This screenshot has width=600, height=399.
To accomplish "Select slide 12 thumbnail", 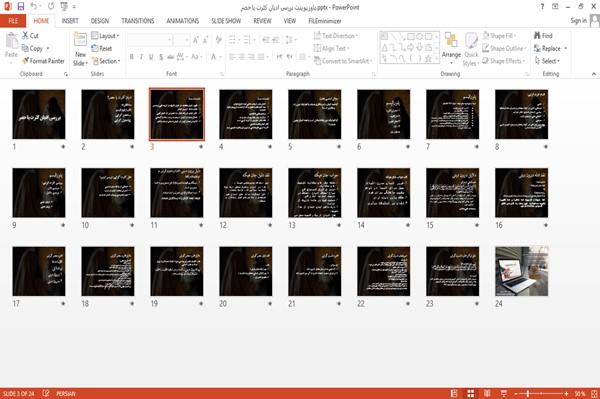I will [246, 193].
